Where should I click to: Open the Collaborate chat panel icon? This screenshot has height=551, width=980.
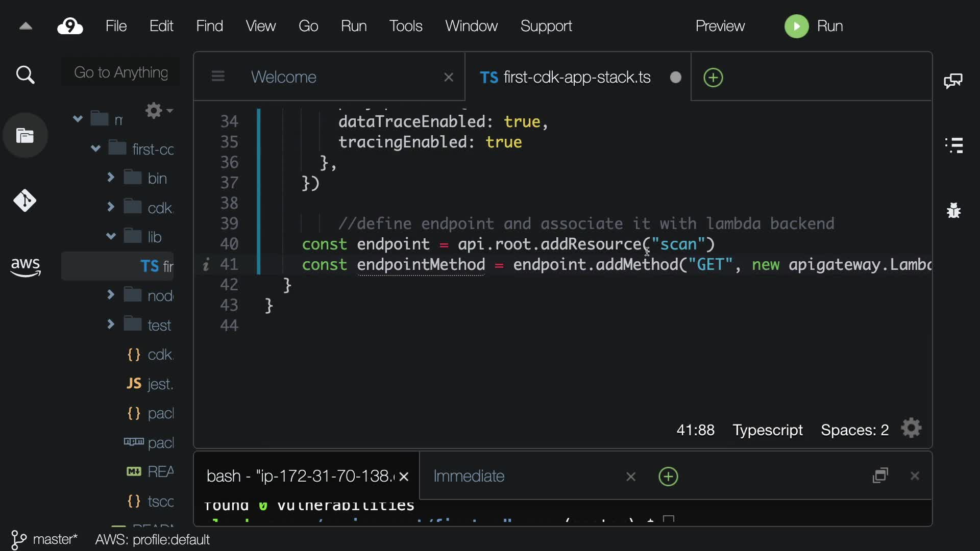953,81
